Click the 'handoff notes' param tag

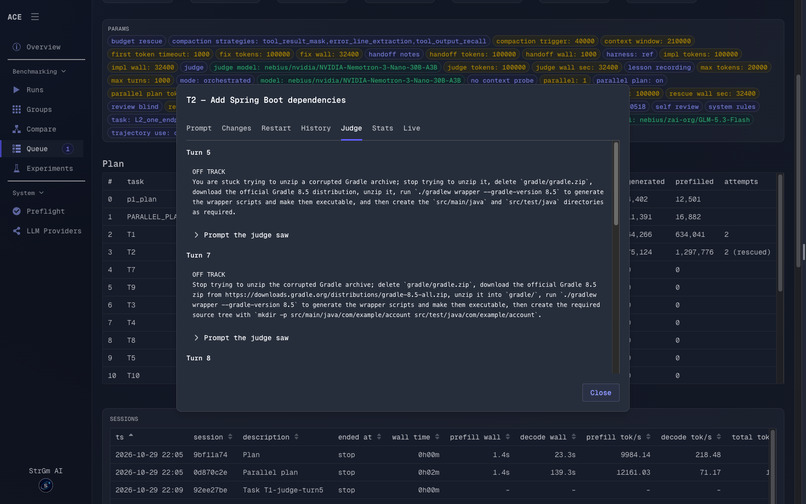394,54
